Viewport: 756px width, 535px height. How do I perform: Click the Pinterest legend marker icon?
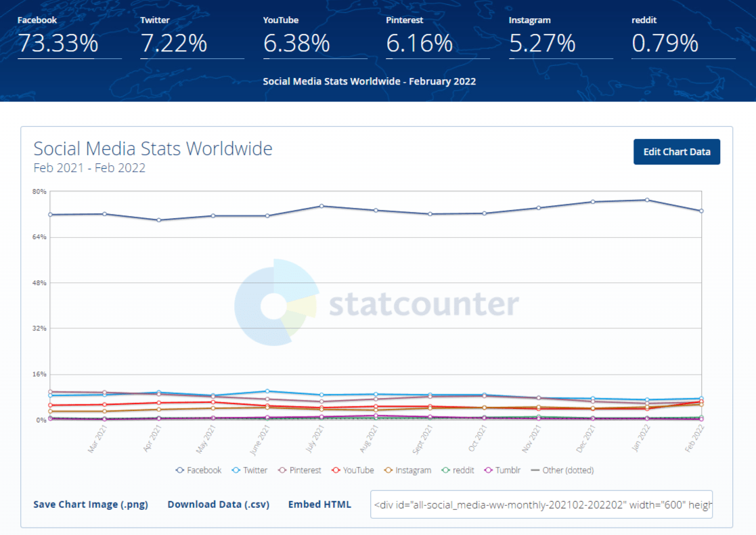tap(282, 470)
